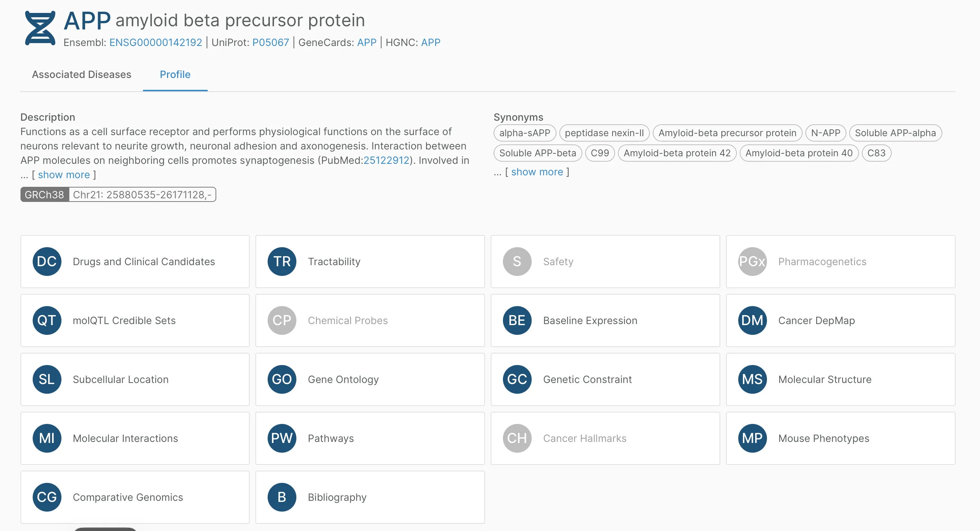Open the Ensembl ENSG00000142192 link

click(x=156, y=43)
